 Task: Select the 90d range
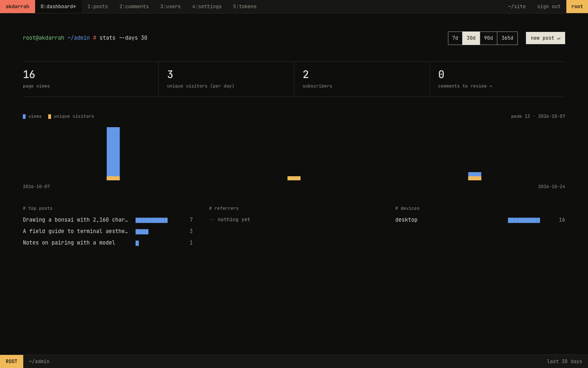click(488, 38)
